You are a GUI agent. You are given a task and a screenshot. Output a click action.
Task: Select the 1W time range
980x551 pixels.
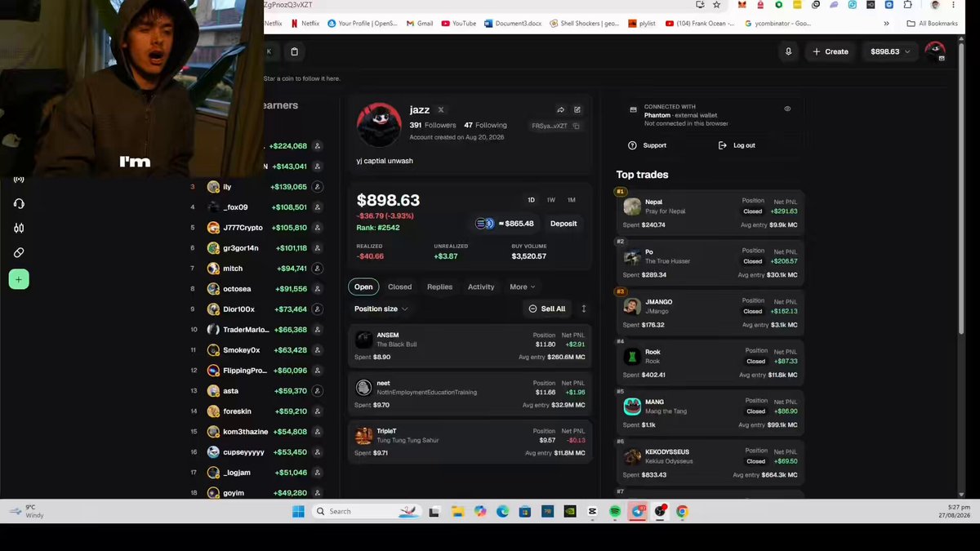point(551,200)
